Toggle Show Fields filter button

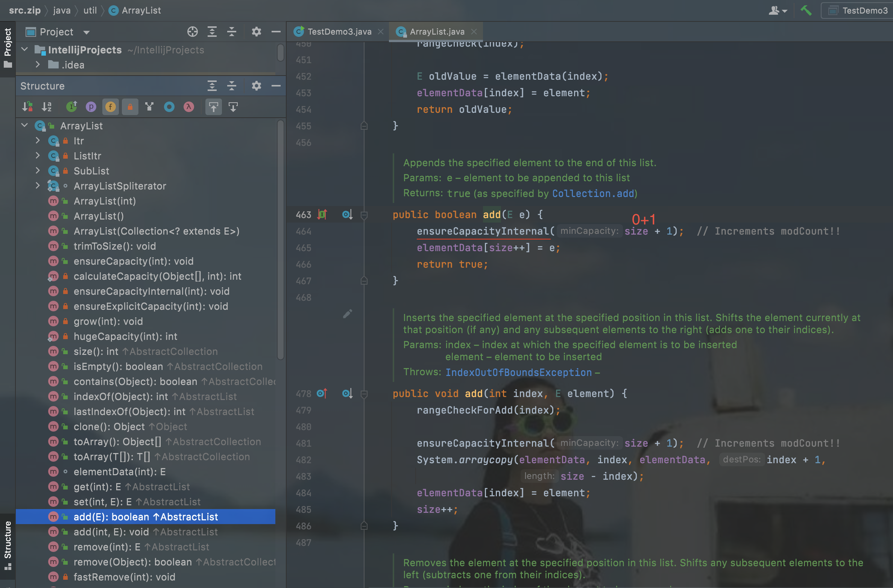pos(110,107)
